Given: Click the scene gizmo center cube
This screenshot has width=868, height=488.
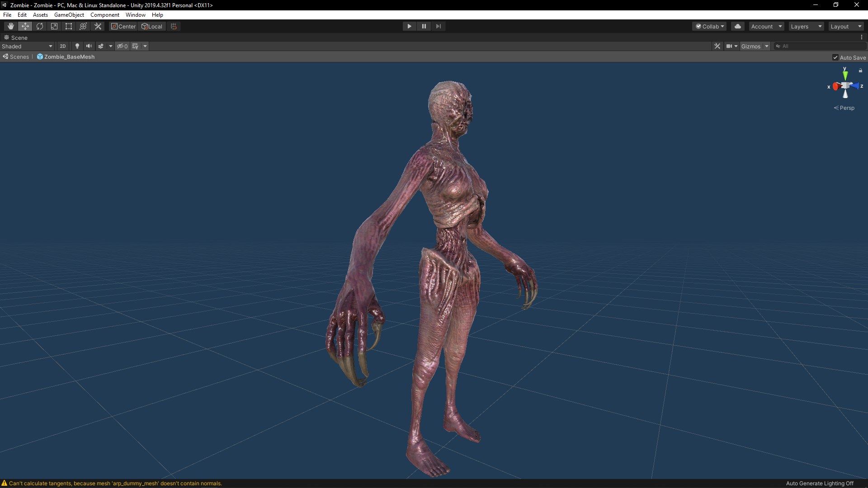Looking at the screenshot, I should [845, 85].
